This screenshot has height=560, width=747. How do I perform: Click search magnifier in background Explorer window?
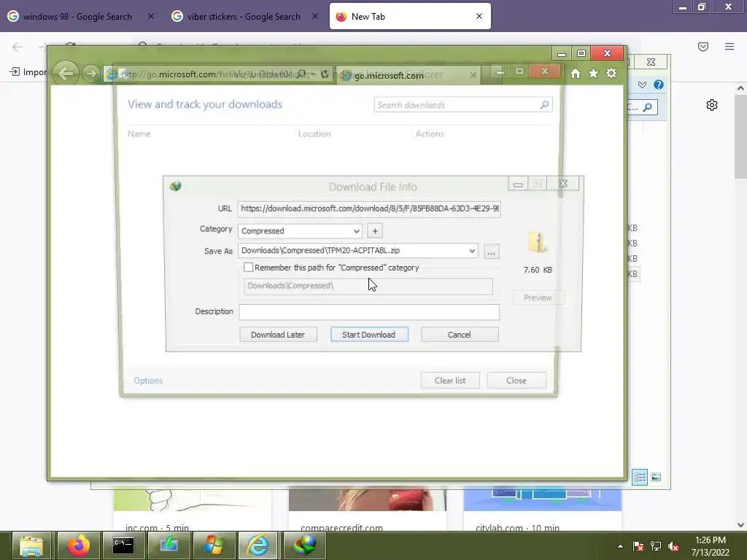click(x=648, y=108)
